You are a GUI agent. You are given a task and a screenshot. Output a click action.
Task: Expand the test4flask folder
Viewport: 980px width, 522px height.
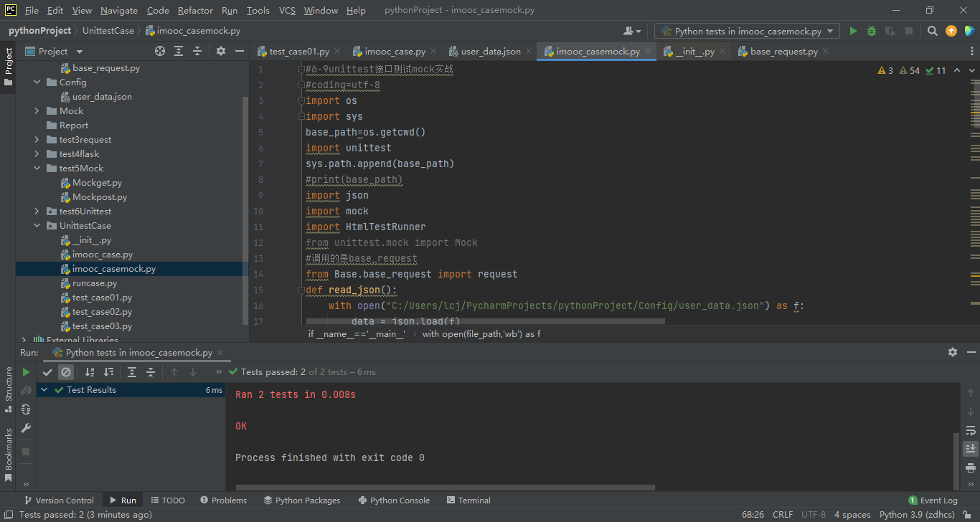tap(37, 154)
